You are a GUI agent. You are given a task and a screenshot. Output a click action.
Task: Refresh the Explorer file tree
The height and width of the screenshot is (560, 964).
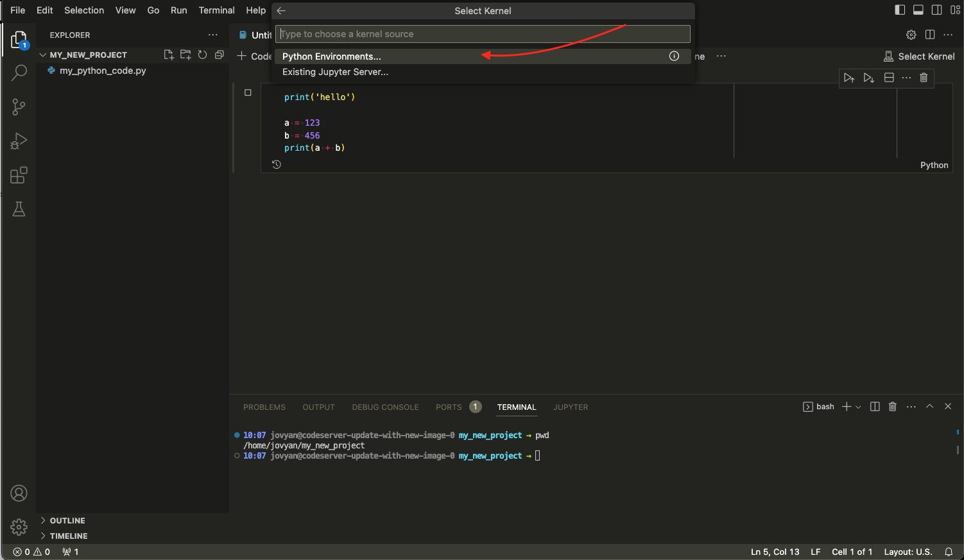202,55
